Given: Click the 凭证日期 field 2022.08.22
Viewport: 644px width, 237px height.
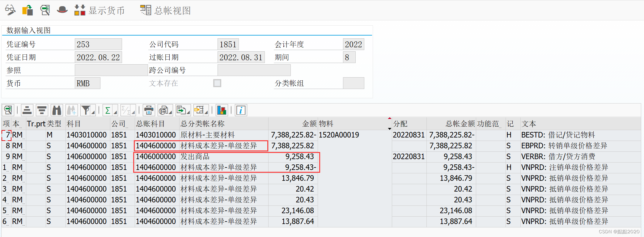Looking at the screenshot, I should (x=98, y=57).
